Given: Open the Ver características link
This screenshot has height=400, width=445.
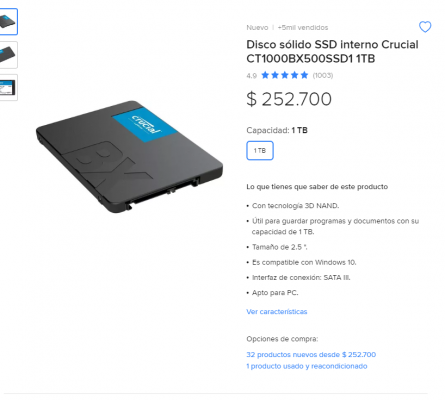Looking at the screenshot, I should (277, 312).
